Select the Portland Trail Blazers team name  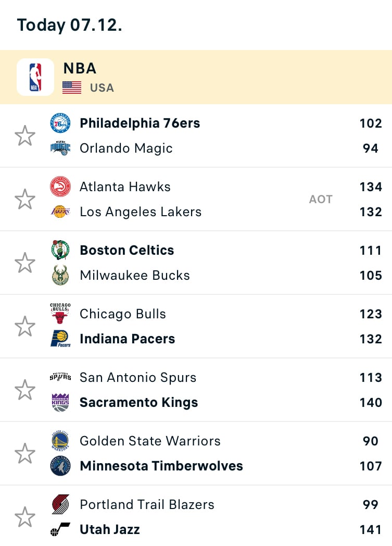pos(147,504)
